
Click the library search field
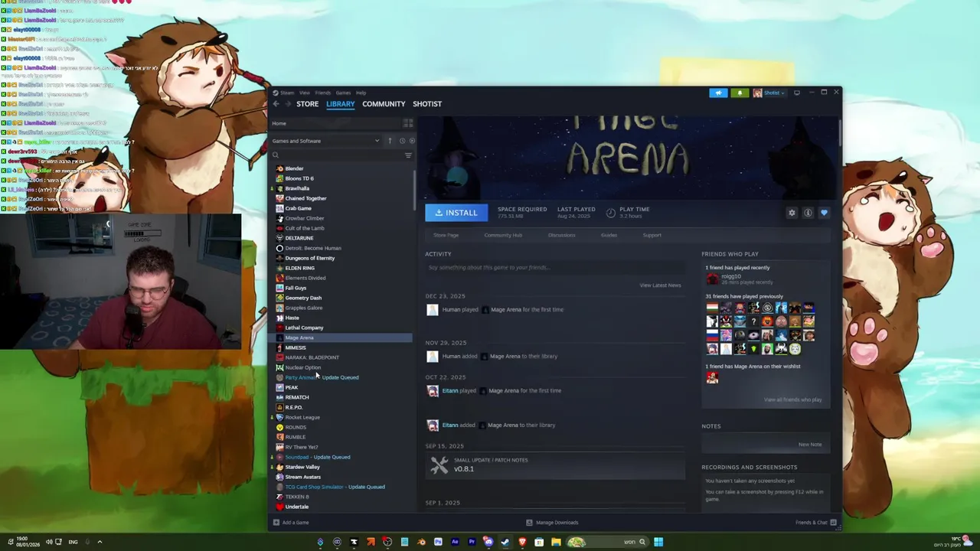pyautogui.click(x=335, y=155)
